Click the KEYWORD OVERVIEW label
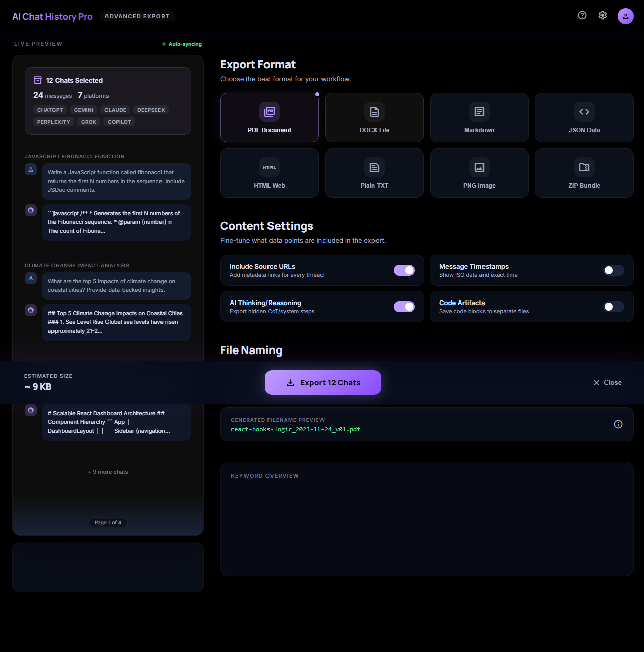This screenshot has height=652, width=644. pos(264,476)
